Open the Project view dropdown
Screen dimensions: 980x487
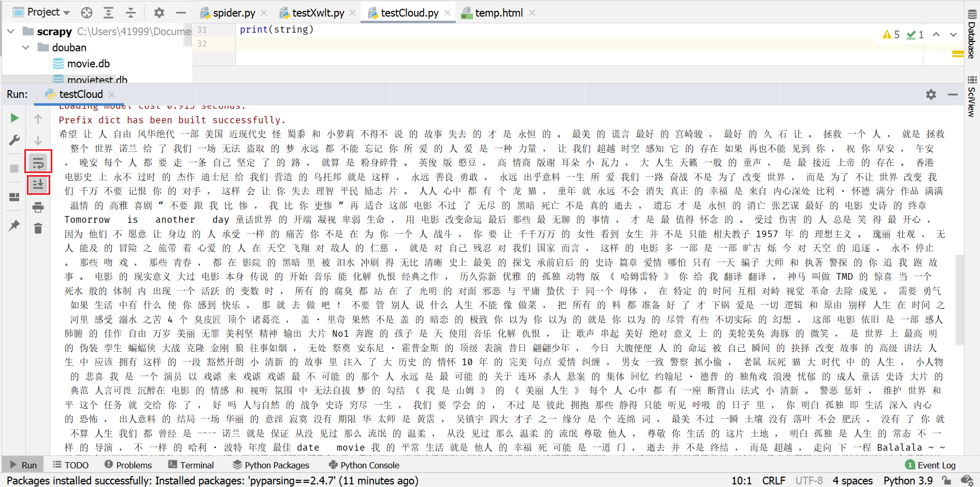click(x=42, y=12)
